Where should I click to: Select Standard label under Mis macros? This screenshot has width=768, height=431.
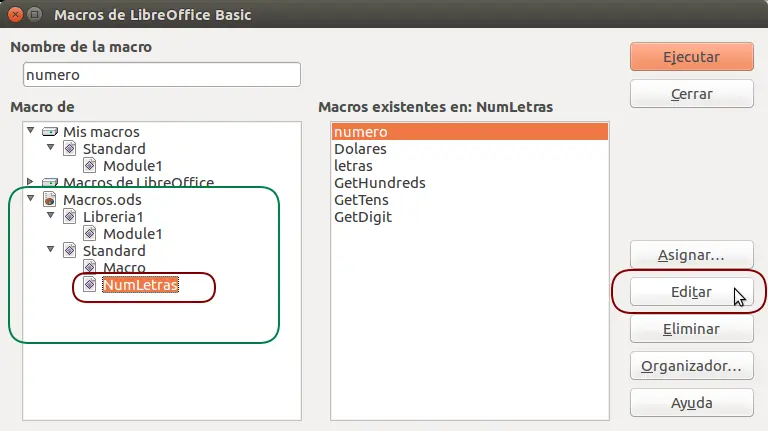coord(114,148)
